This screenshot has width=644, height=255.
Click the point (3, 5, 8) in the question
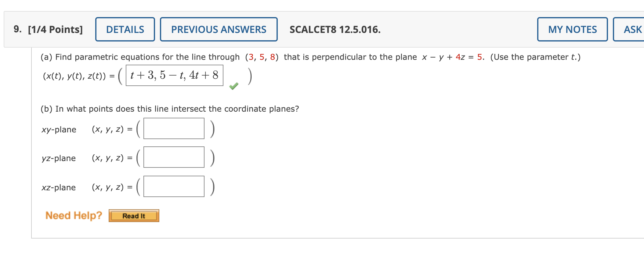pyautogui.click(x=261, y=57)
